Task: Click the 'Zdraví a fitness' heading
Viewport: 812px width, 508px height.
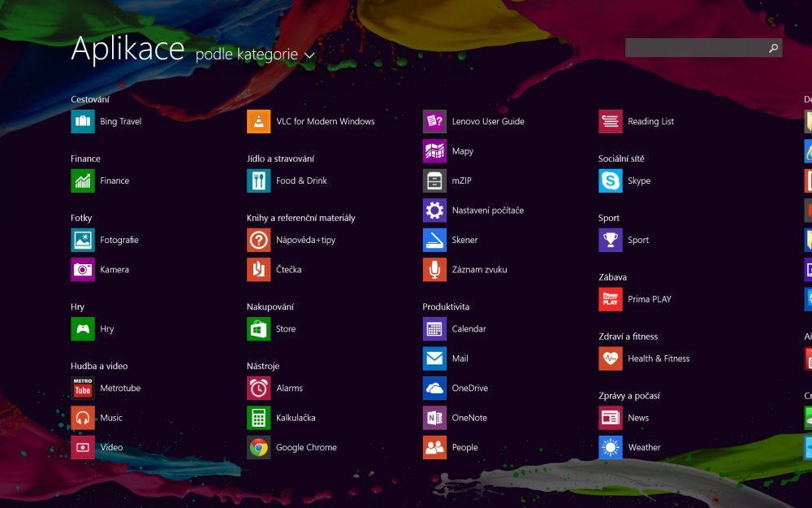Action: point(628,336)
